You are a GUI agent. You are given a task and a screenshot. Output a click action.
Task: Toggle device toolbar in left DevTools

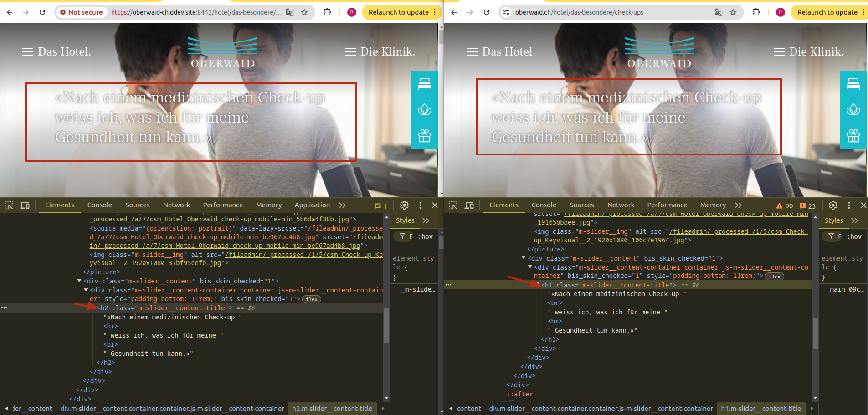(25, 205)
